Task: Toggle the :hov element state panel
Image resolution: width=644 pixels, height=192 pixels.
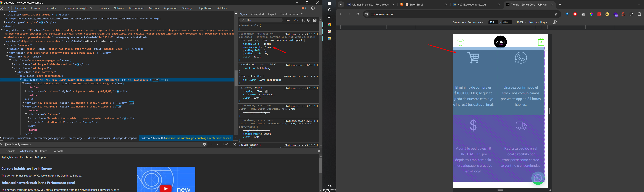Action: (287, 20)
